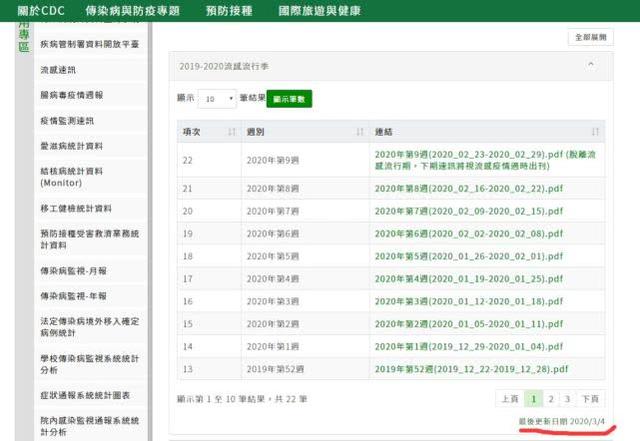640x441 pixels.
Task: Click the green 顯示筆數 button
Action: tap(290, 99)
